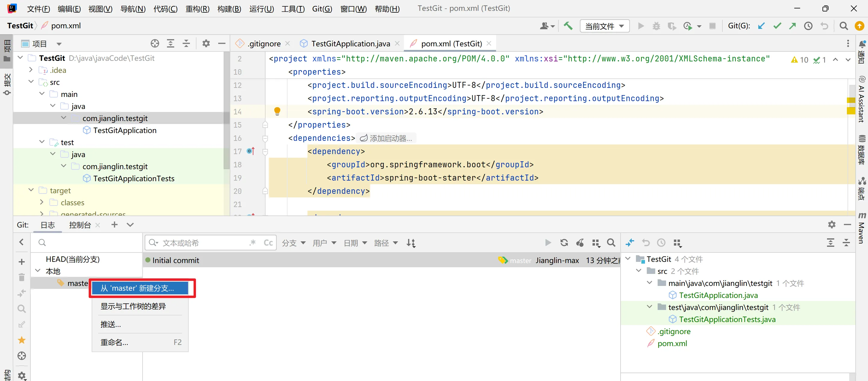
Task: Click the cherry-pick icon in Git log toolbar
Action: [x=580, y=243]
